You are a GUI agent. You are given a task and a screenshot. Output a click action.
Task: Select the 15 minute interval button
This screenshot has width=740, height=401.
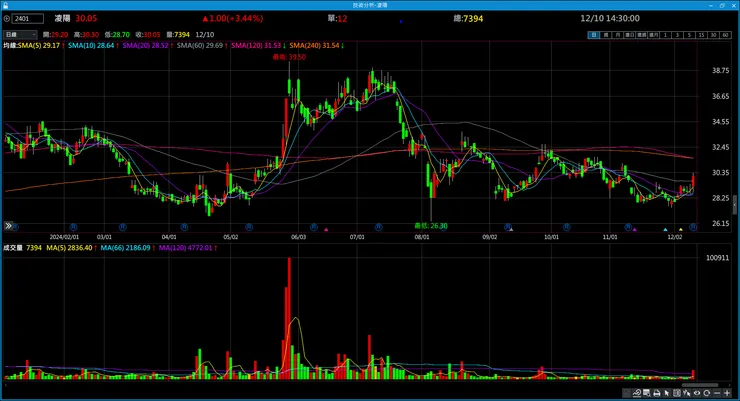(701, 35)
